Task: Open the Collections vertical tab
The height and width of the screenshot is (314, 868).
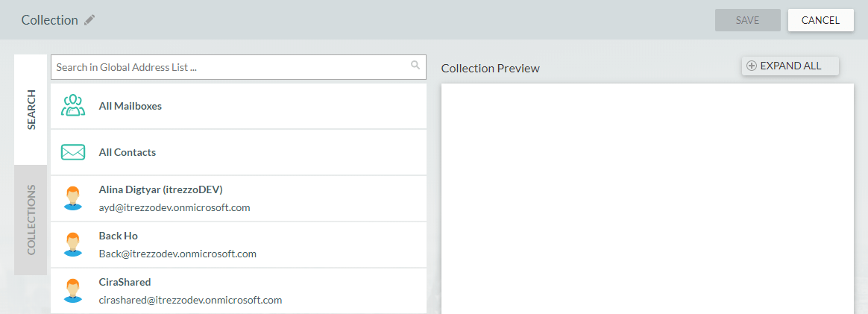Action: [x=31, y=220]
